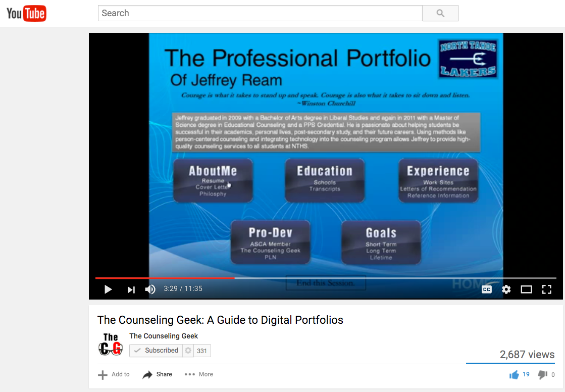Open the More options menu
565x392 pixels.
click(x=199, y=374)
